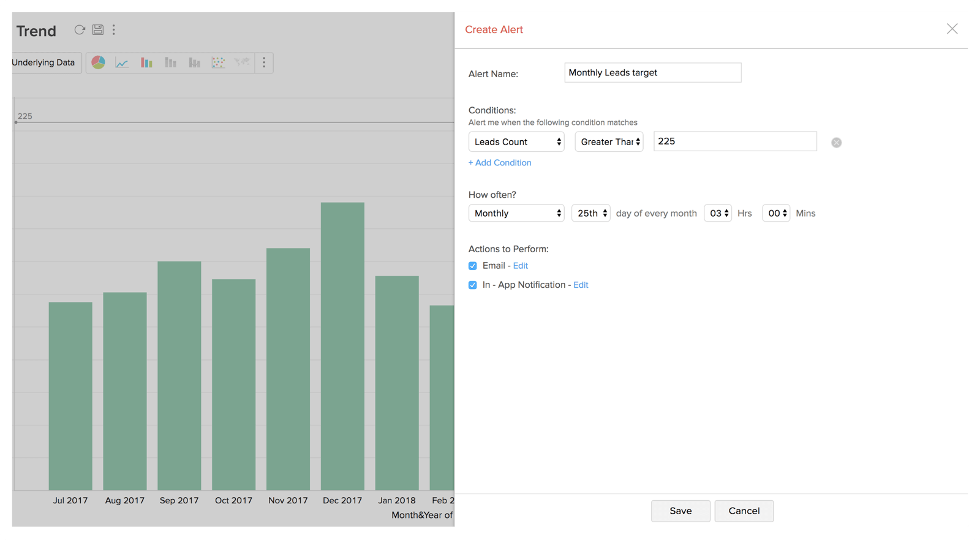Expand the Monthly frequency dropdown
Image resolution: width=980 pixels, height=540 pixels.
(516, 213)
